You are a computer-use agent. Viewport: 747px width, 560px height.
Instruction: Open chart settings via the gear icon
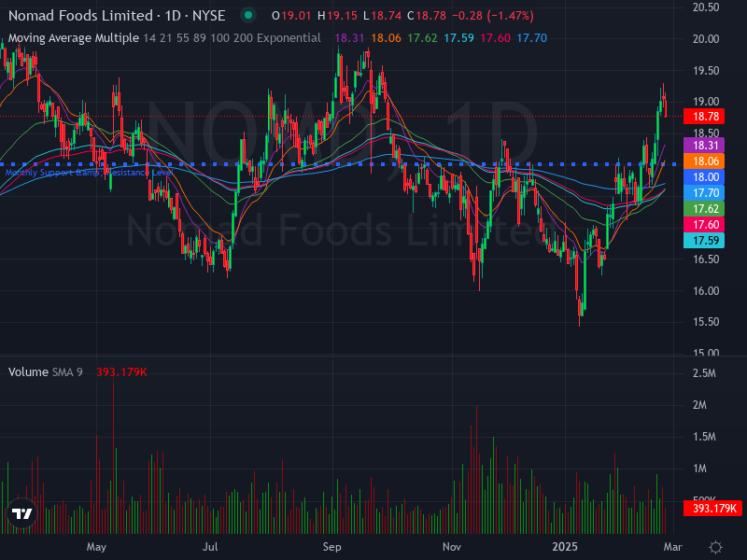tap(715, 549)
